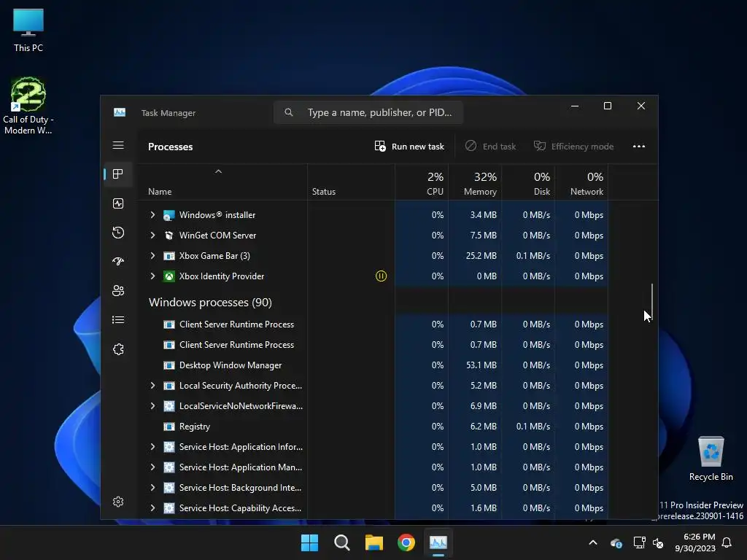The height and width of the screenshot is (560, 747).
Task: Open the Startup apps icon in sidebar
Action: click(118, 262)
